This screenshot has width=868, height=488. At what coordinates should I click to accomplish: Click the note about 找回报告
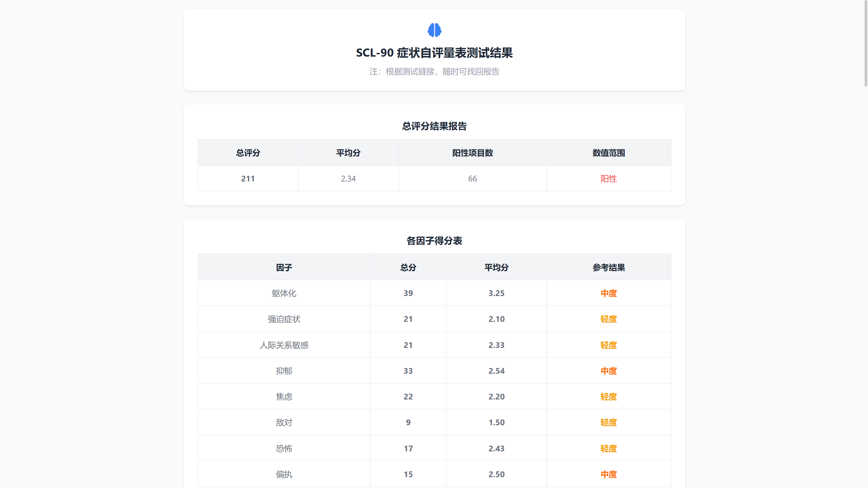(434, 72)
